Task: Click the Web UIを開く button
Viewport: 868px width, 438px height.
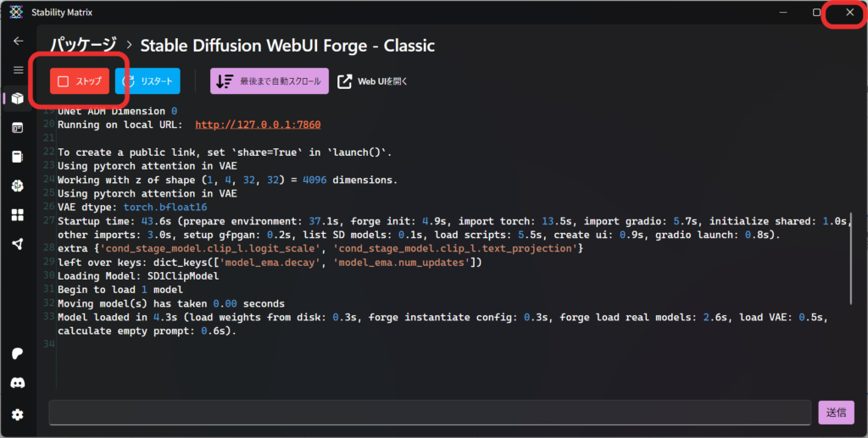Action: (x=373, y=81)
